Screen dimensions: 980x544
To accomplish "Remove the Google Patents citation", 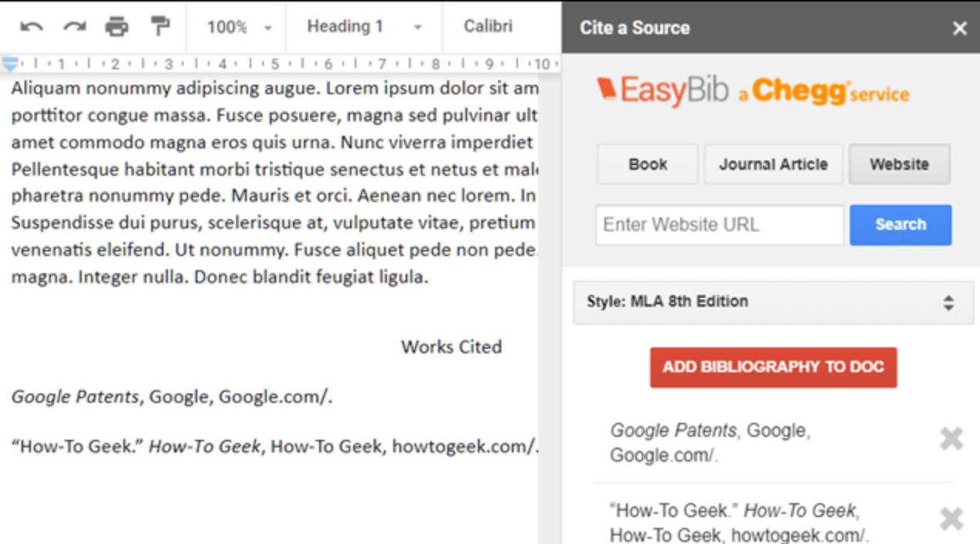I will point(951,439).
